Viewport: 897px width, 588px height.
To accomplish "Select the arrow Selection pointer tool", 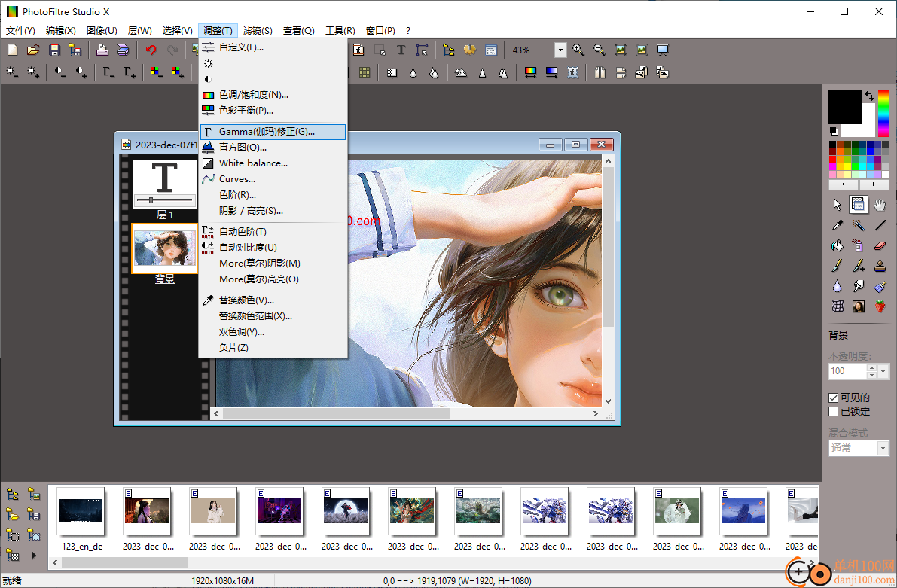I will point(838,205).
